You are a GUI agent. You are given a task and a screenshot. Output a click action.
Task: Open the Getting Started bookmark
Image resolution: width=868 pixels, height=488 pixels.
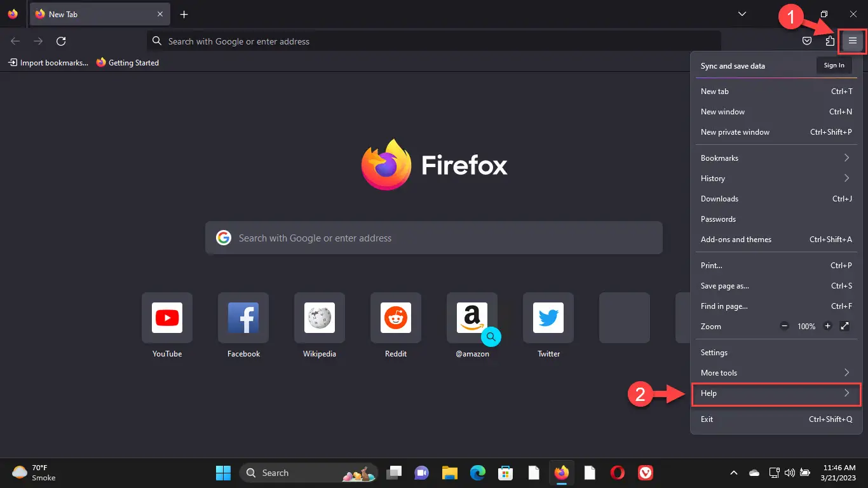(x=127, y=63)
